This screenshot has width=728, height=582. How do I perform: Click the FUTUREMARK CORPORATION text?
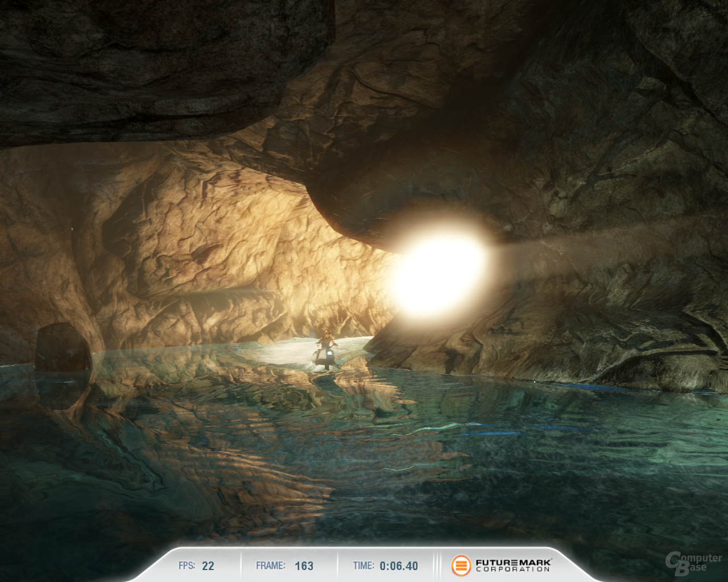[514, 566]
